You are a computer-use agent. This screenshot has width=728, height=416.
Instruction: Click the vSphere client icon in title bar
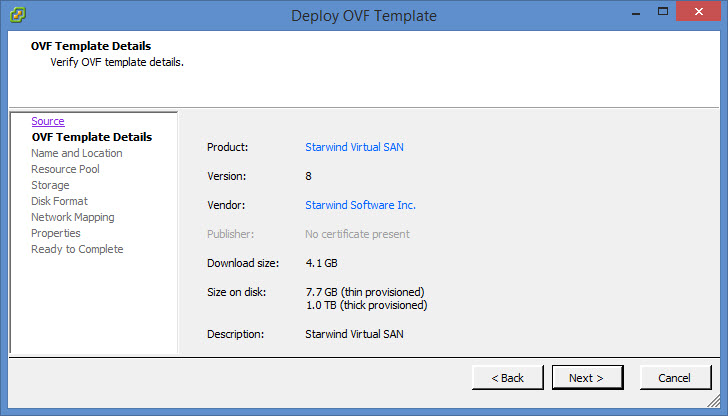[18, 15]
